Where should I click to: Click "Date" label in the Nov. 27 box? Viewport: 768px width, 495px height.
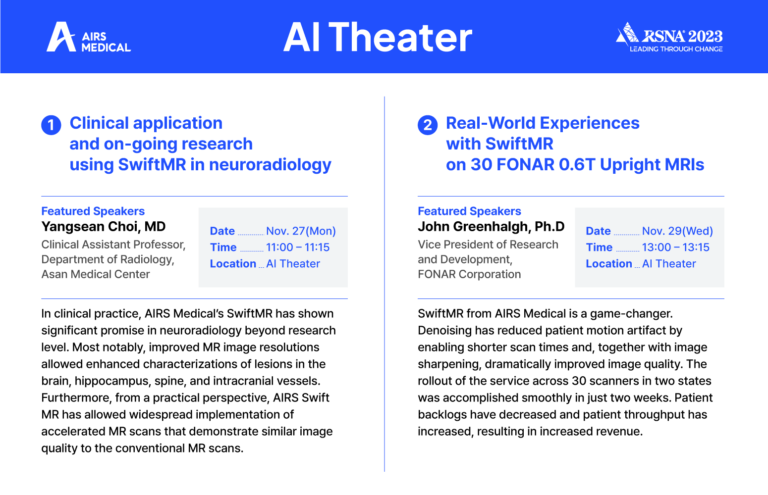point(222,231)
